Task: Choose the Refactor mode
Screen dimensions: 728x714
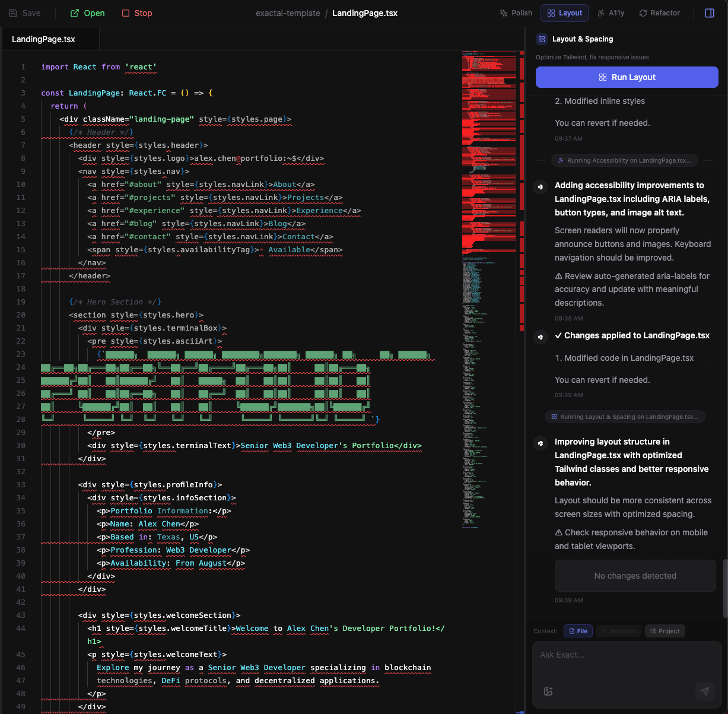Action: tap(659, 13)
